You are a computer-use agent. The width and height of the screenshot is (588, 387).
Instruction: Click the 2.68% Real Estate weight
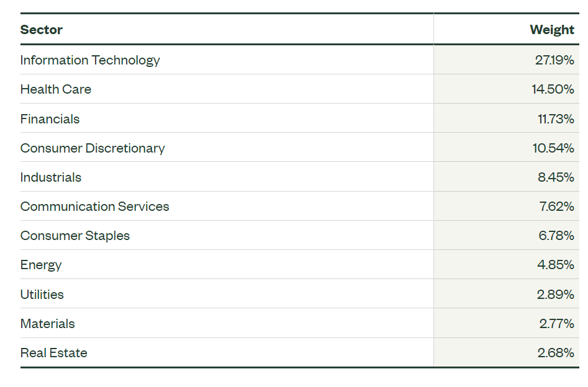point(556,353)
